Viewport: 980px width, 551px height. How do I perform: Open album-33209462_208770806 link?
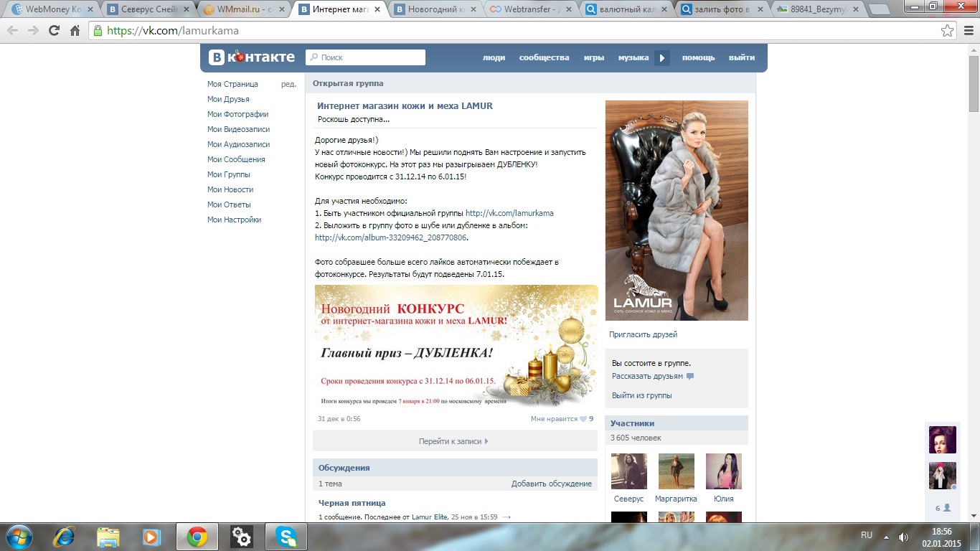click(x=391, y=237)
